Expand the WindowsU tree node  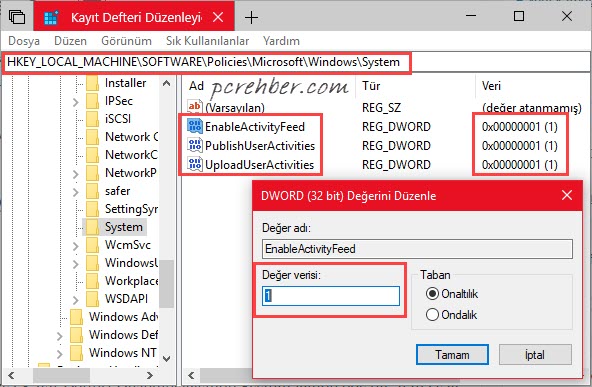pos(76,264)
